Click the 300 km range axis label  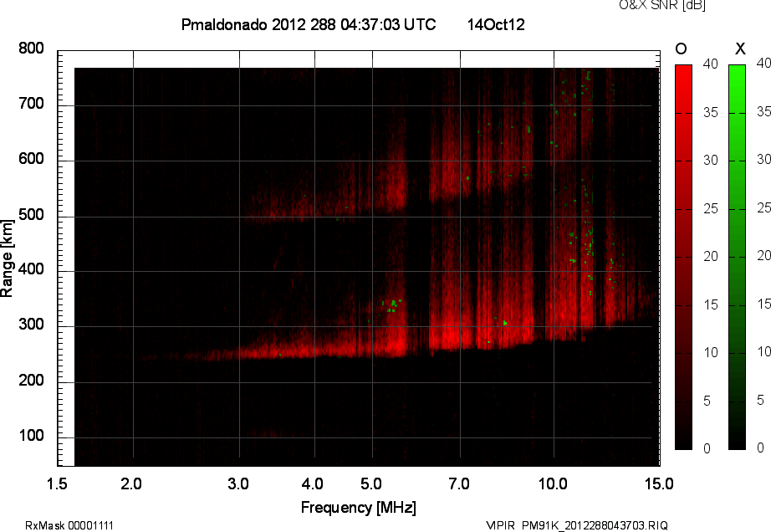(31, 325)
